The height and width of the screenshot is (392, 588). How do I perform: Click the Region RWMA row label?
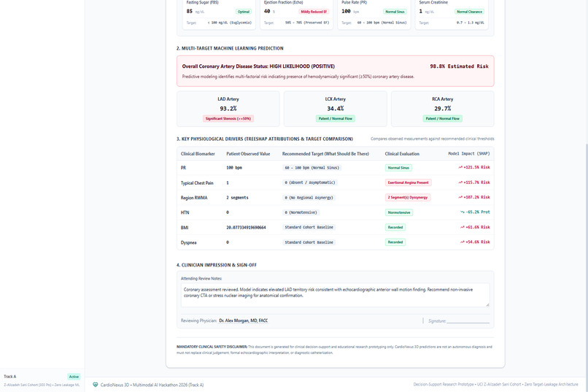pyautogui.click(x=194, y=198)
